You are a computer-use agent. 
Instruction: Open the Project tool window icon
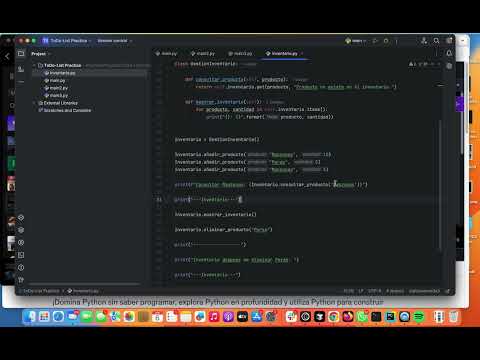tap(21, 54)
